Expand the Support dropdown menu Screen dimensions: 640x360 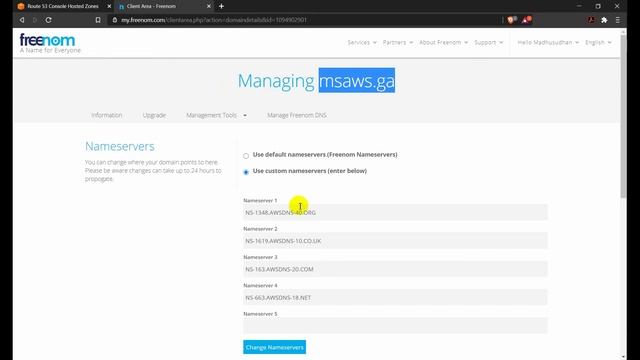489,42
